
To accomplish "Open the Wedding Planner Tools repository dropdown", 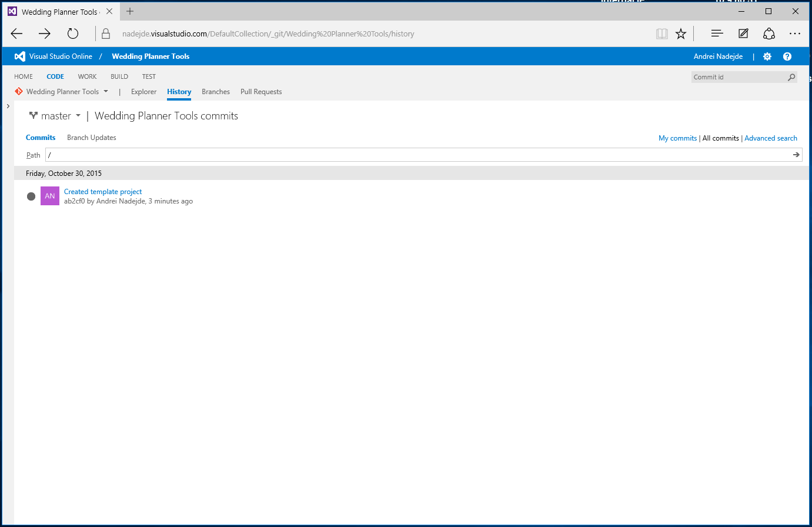I will pyautogui.click(x=106, y=92).
